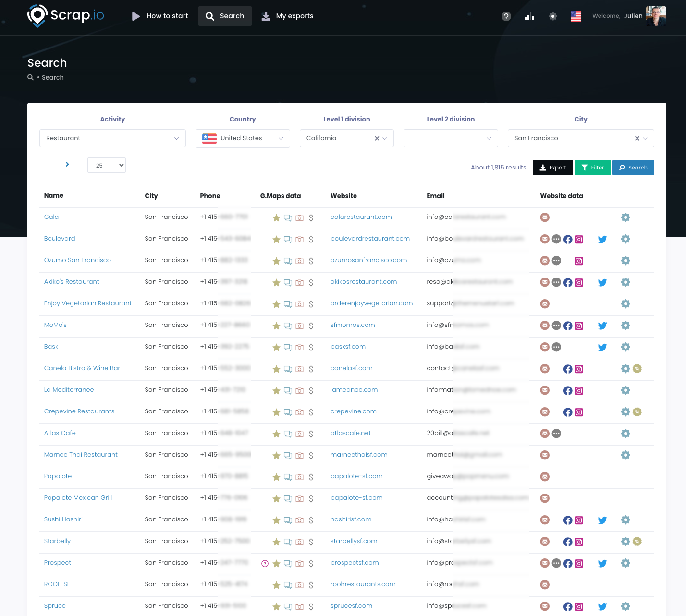Viewport: 686px width, 616px height.
Task: Click the Twitter icon for Sushi Hashiri
Action: (x=602, y=520)
